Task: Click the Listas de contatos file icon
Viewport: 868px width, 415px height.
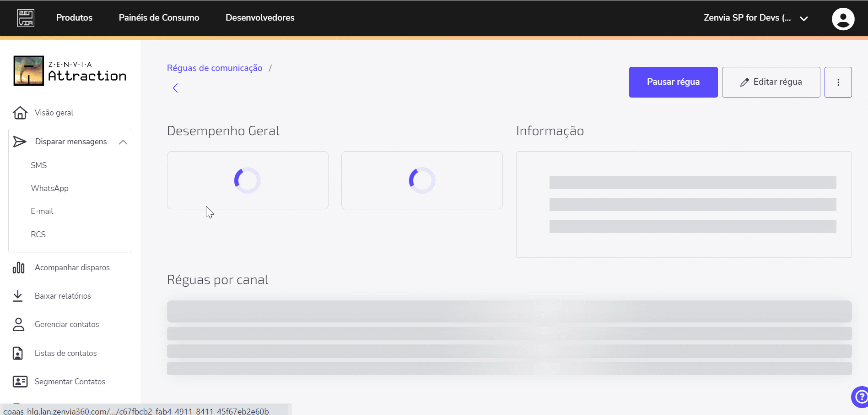Action: click(x=18, y=353)
